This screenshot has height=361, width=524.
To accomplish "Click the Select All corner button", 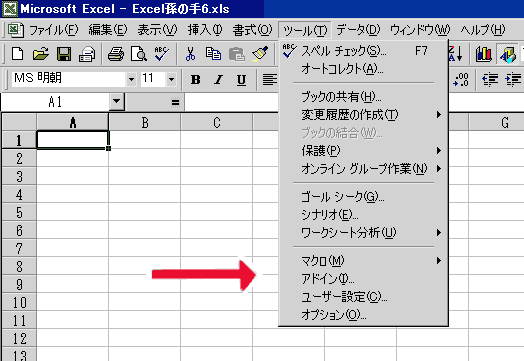I will point(19,122).
